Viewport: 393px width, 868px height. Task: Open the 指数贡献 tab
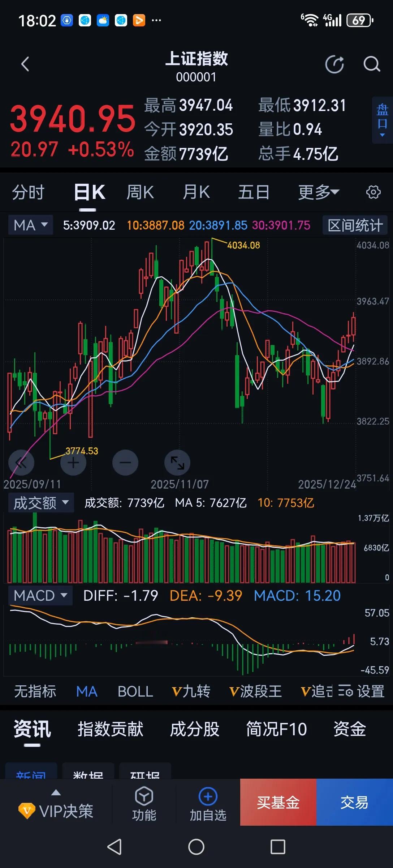111,729
